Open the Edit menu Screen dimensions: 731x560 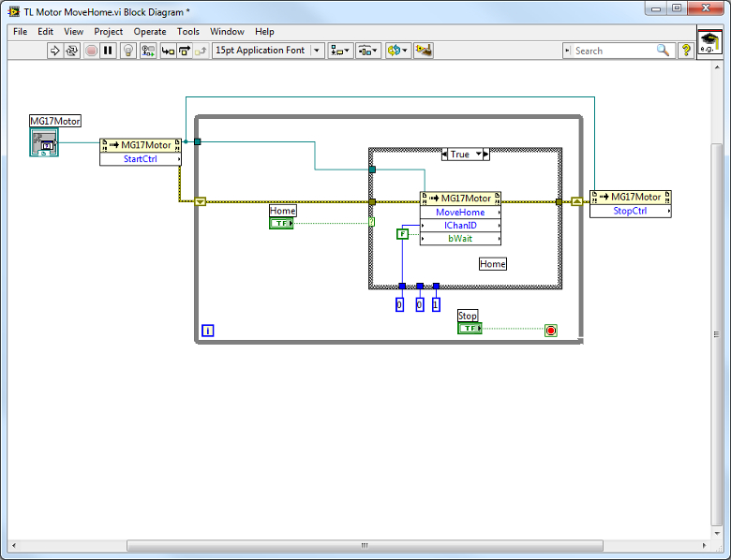click(45, 32)
